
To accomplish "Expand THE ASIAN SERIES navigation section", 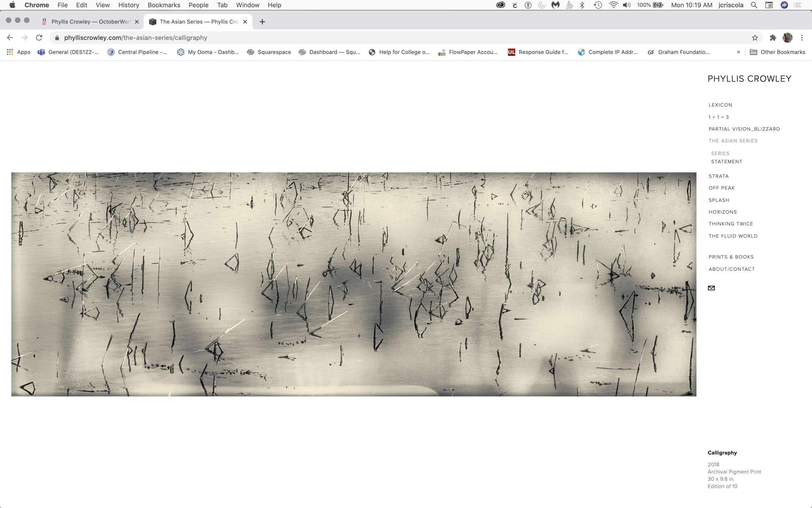I will click(x=732, y=140).
